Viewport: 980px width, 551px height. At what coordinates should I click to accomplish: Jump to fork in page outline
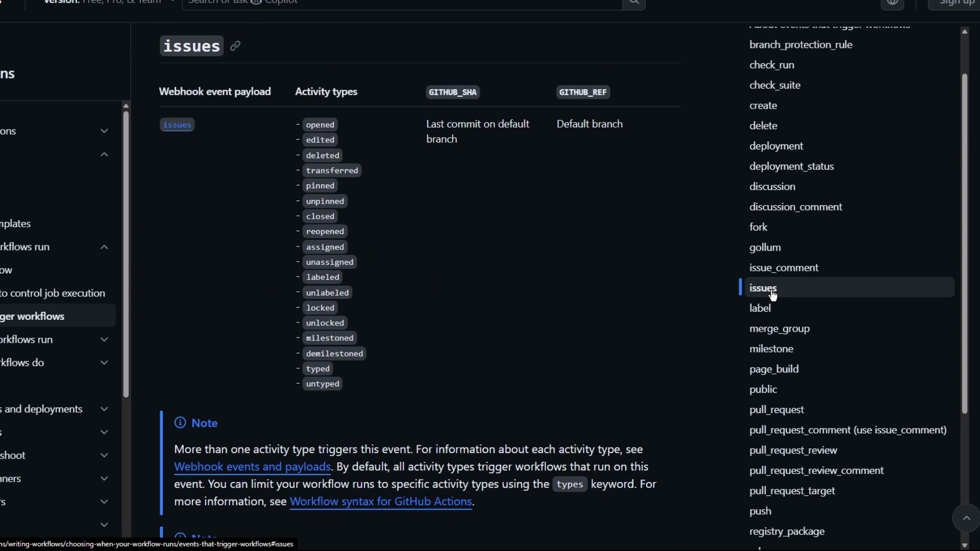tap(758, 227)
